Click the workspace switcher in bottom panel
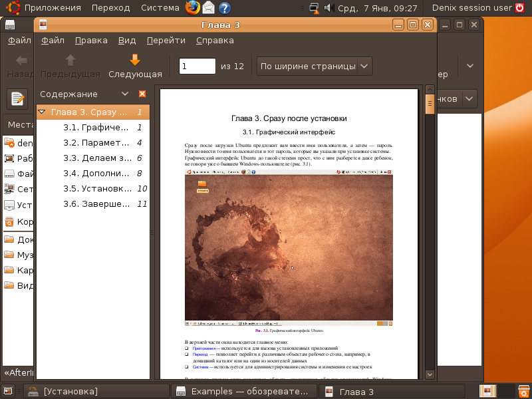Screen dimensions: 532x399 pyautogui.click(x=495, y=392)
